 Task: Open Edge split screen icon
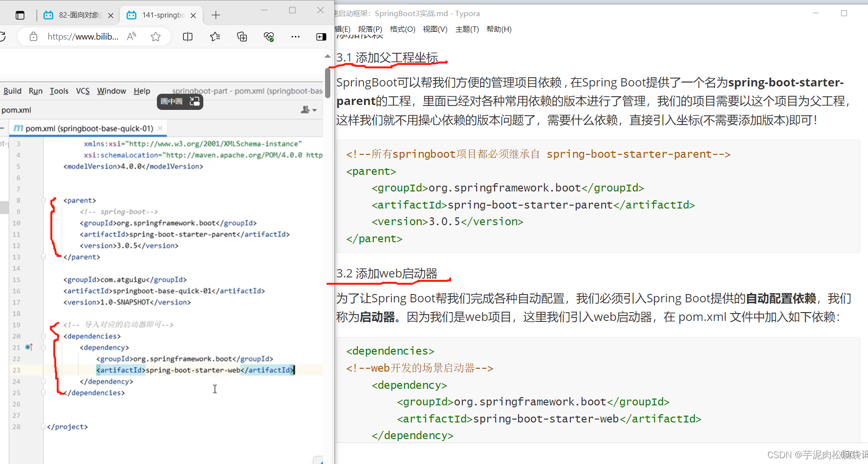click(x=188, y=37)
